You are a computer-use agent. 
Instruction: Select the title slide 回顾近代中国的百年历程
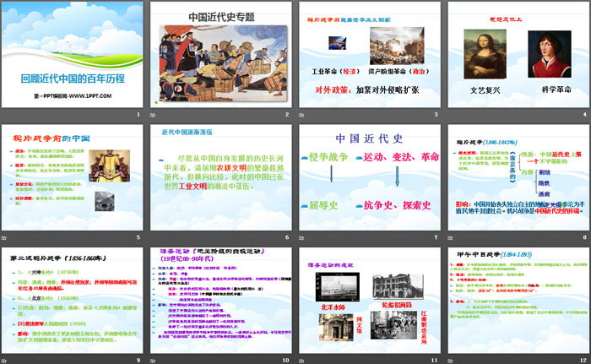[x=73, y=59]
